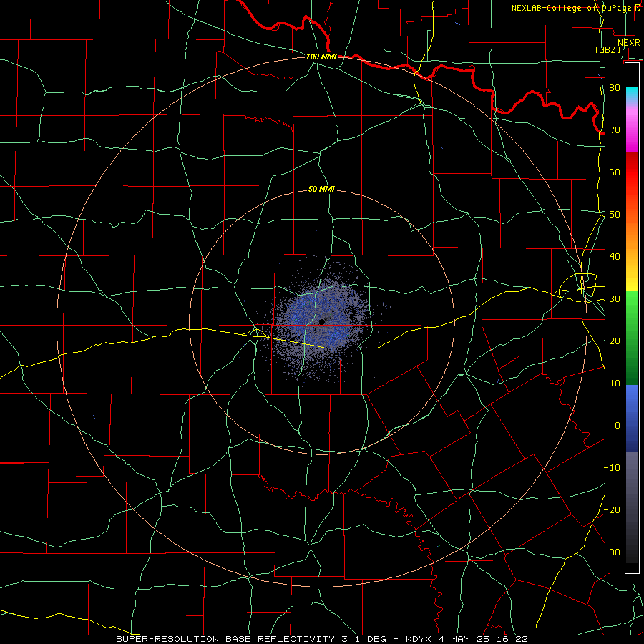This screenshot has width=644, height=644.
Task: Click the blue segment of the color bar
Action: [x=632, y=418]
